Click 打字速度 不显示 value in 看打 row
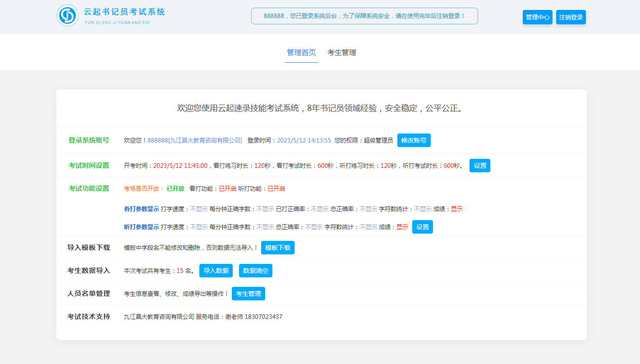640x364 pixels. [199, 209]
